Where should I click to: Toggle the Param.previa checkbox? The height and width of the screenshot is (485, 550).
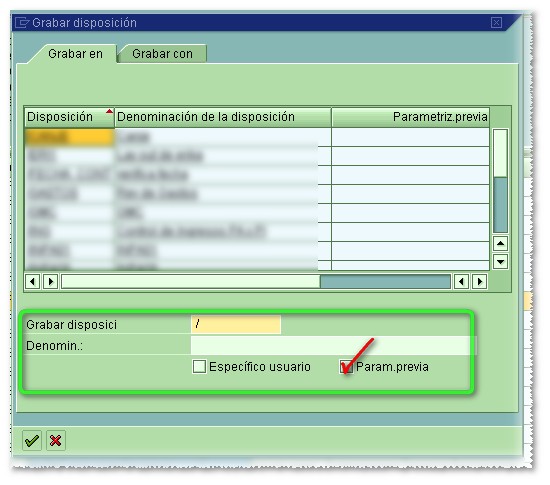tap(346, 367)
